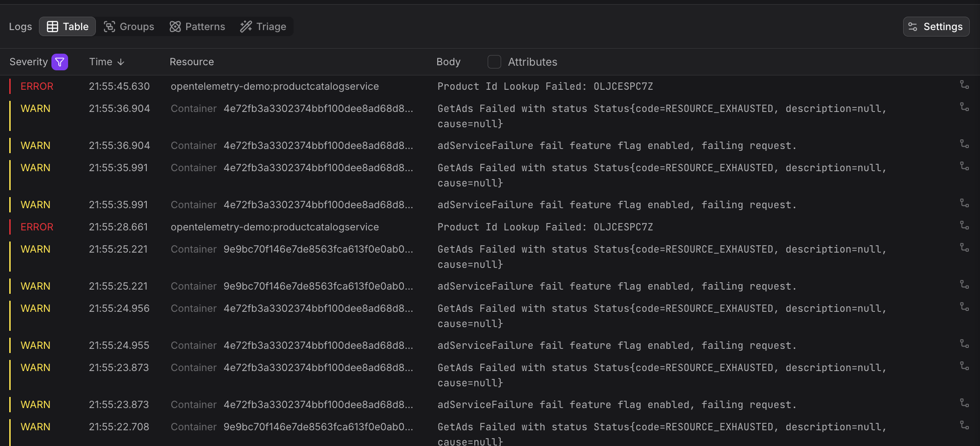980x446 pixels.
Task: Click the Triage sparkles icon
Action: click(246, 26)
